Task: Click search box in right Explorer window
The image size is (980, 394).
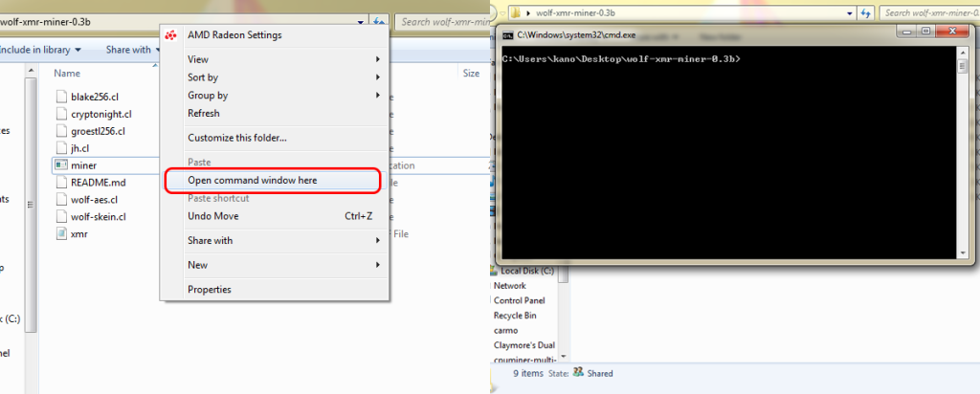Action: click(x=929, y=12)
